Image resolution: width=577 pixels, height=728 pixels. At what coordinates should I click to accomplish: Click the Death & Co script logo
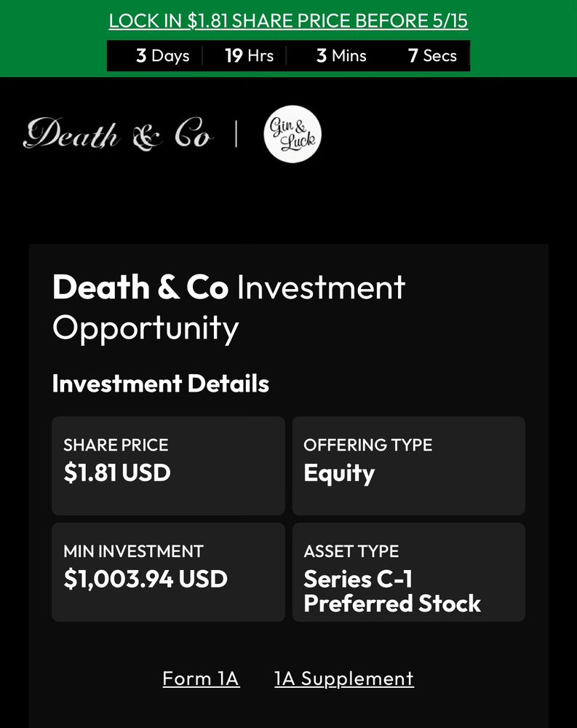(118, 135)
